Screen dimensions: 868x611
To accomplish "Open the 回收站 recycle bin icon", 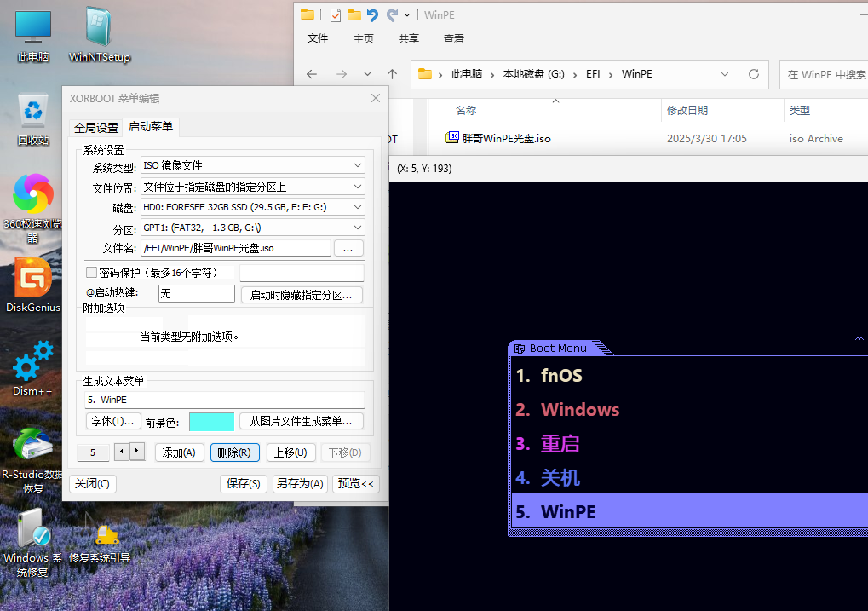I will click(33, 119).
